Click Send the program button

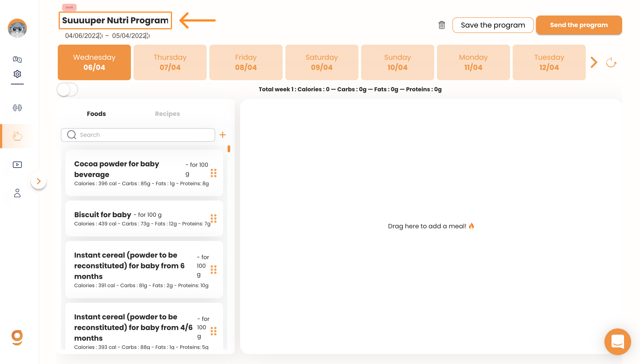pos(579,25)
